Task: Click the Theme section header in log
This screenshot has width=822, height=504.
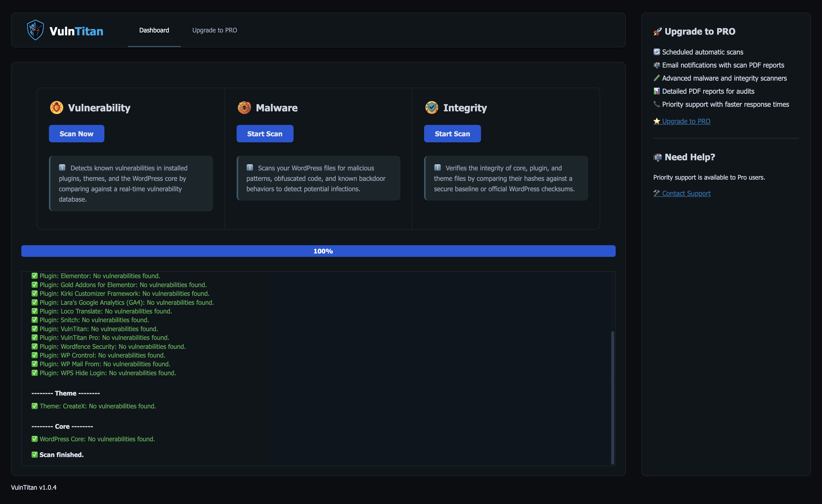Action: point(66,393)
